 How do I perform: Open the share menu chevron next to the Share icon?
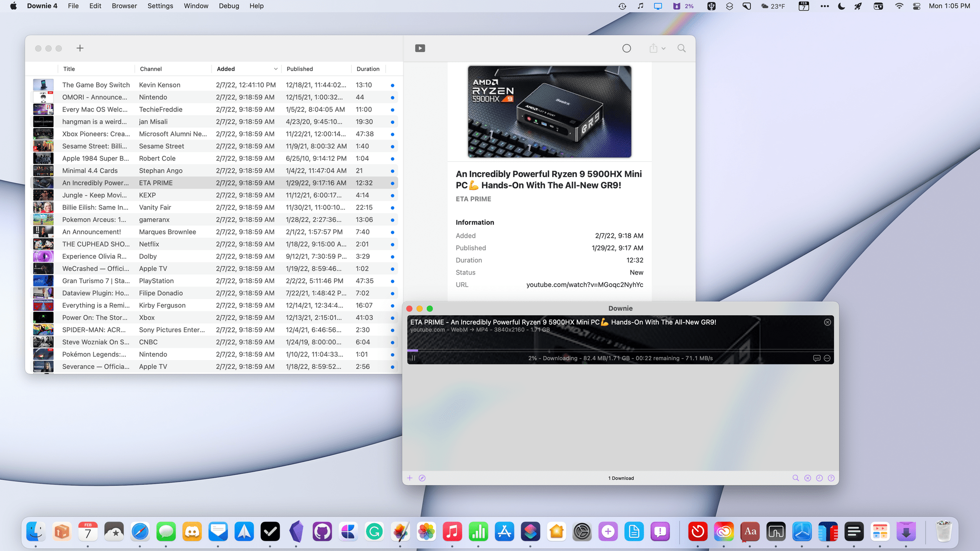664,49
